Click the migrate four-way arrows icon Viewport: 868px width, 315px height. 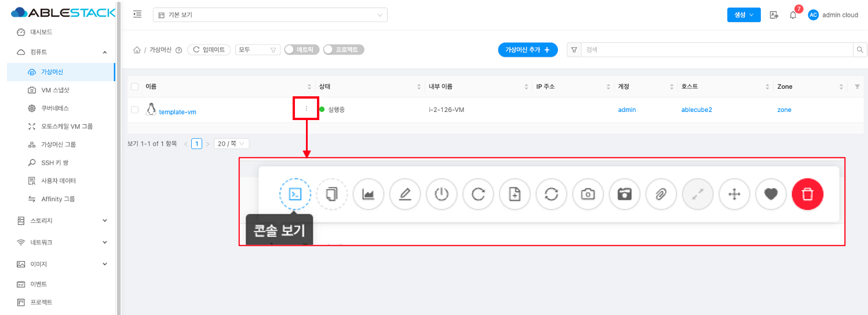click(x=734, y=194)
